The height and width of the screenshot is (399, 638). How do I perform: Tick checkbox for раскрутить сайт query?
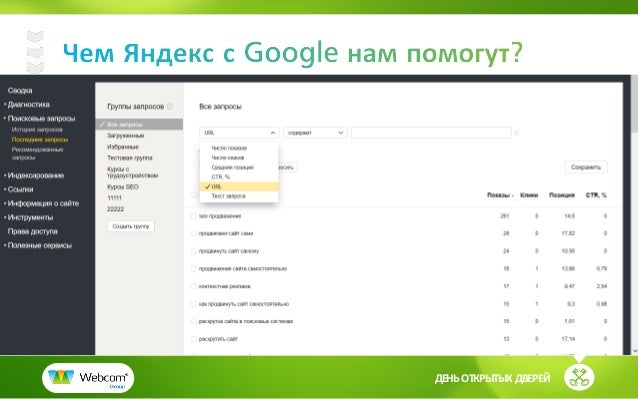click(x=194, y=339)
